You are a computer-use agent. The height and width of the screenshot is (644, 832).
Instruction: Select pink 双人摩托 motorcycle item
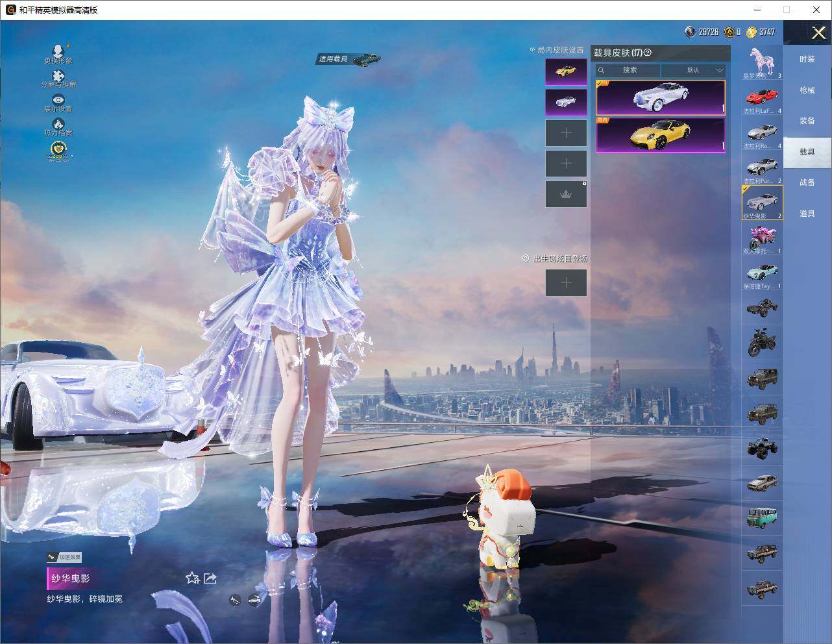(x=762, y=238)
